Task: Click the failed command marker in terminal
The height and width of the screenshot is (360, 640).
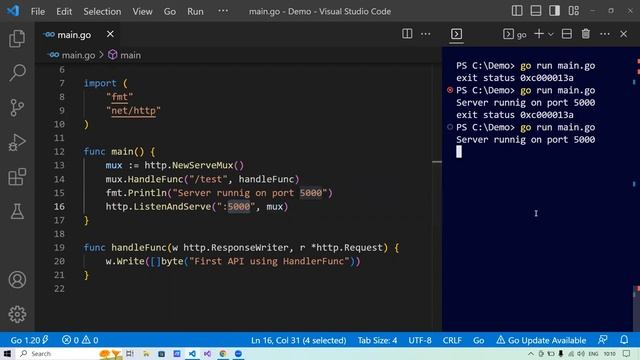Action: pyautogui.click(x=450, y=90)
